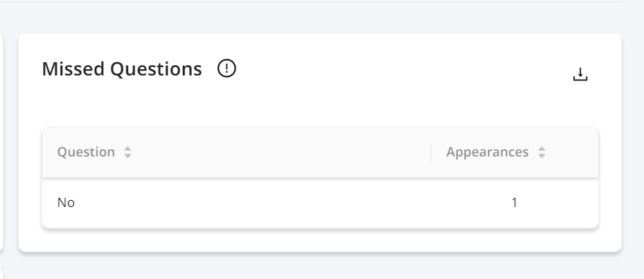Click the info icon beside Missed Questions
The height and width of the screenshot is (279, 644).
pyautogui.click(x=226, y=69)
